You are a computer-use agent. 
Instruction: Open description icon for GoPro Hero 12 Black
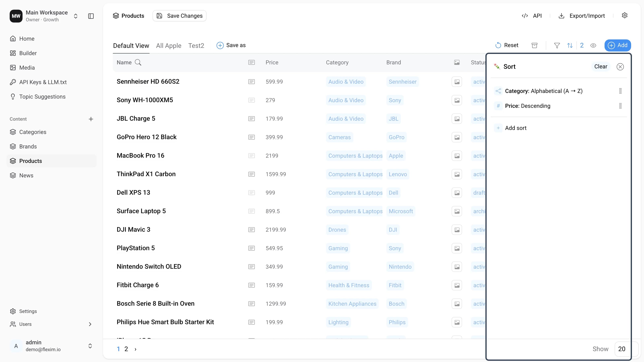click(x=252, y=137)
